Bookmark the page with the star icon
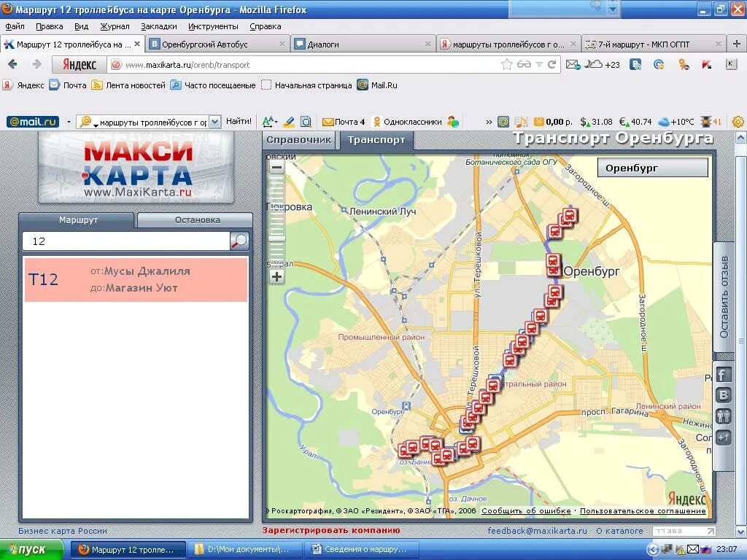 tap(506, 64)
